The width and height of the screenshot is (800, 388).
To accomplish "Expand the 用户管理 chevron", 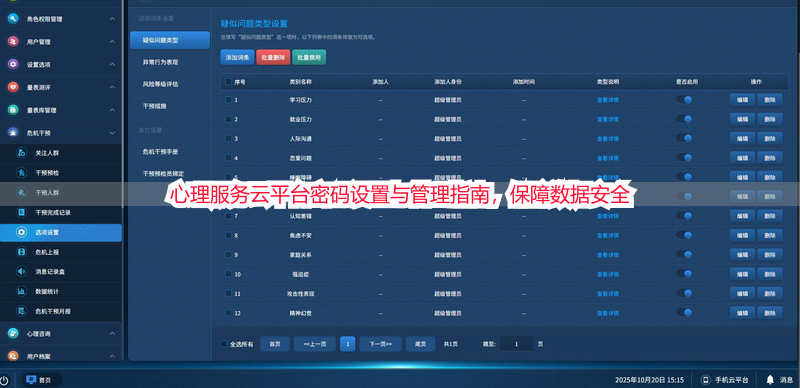I will (112, 41).
